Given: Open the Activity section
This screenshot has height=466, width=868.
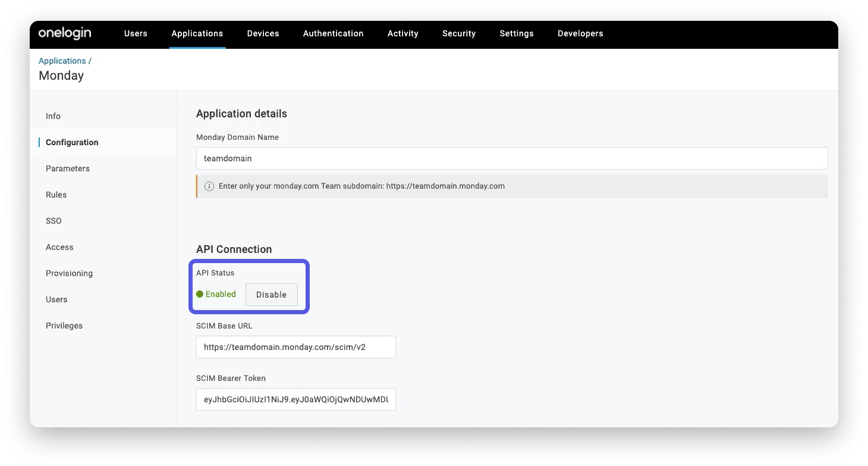Looking at the screenshot, I should [402, 33].
